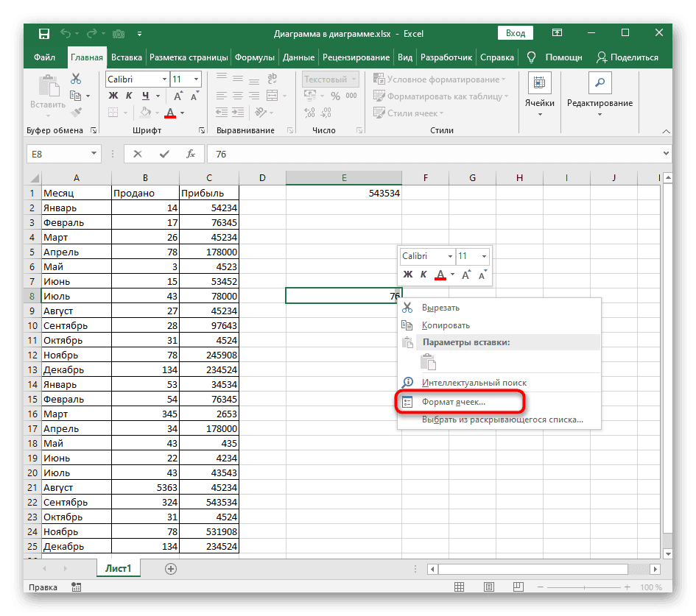The image size is (696, 616).
Task: Cancel the cell entry with the X icon
Action: tap(138, 154)
